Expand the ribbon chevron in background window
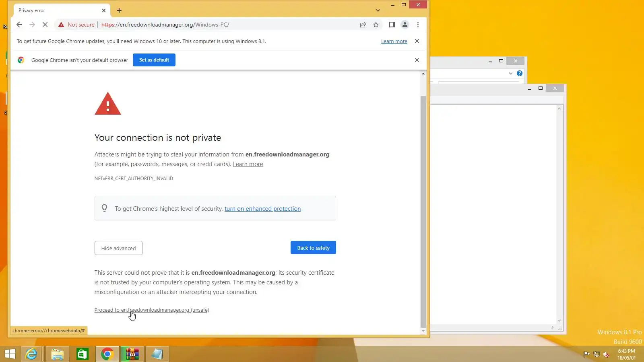This screenshot has height=362, width=644. point(511,73)
